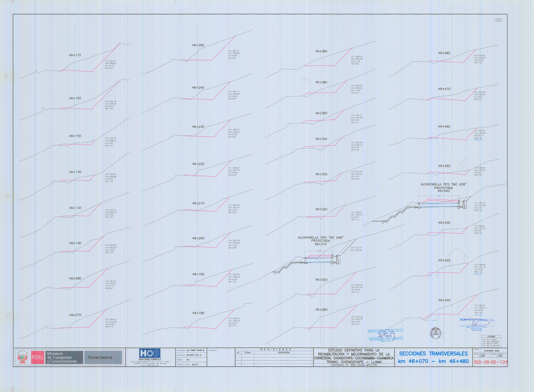Viewport: 534px width, 392px height.
Task: Select the station label 46+120
Action: click(x=75, y=208)
